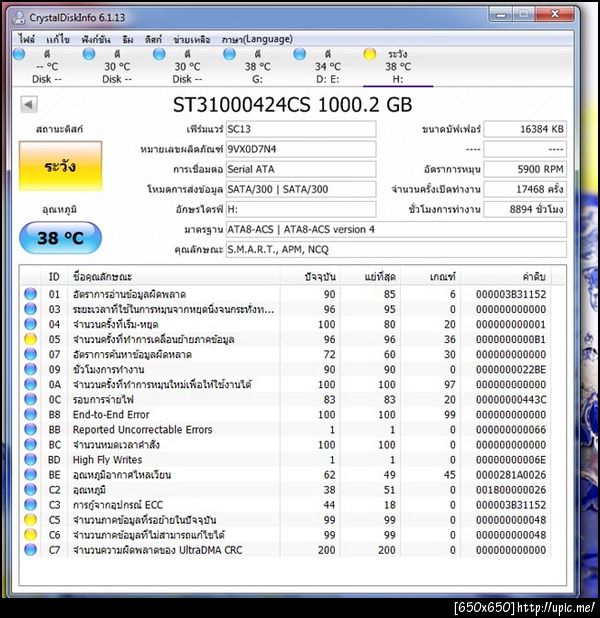Click yellow caution icon for attribute C6
Screen dimensions: 600x618
(30, 535)
